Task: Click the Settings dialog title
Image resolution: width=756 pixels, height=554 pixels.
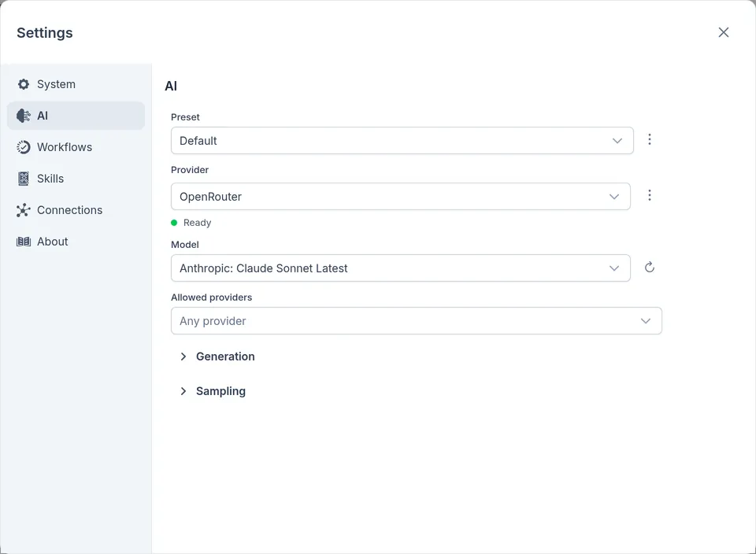Action: coord(45,33)
